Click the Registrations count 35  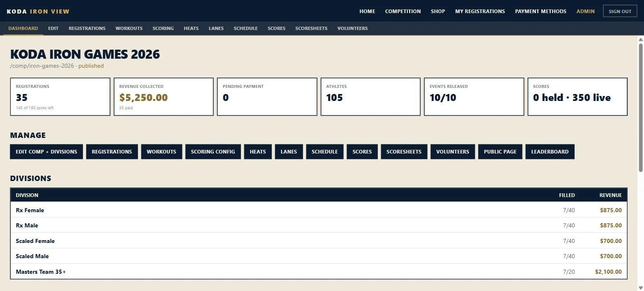[22, 98]
